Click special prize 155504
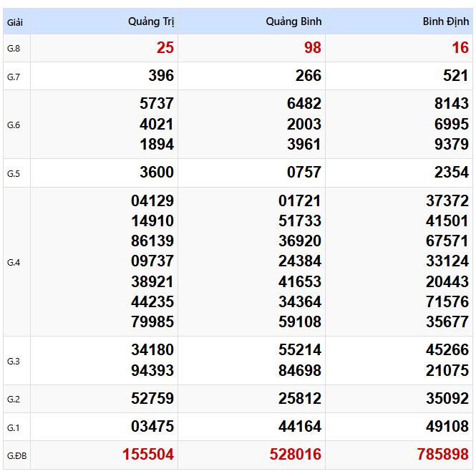The image size is (476, 474). 148,454
